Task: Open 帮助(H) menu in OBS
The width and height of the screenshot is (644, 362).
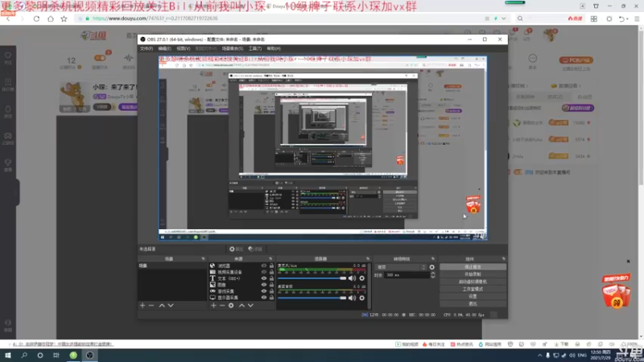Action: point(274,48)
